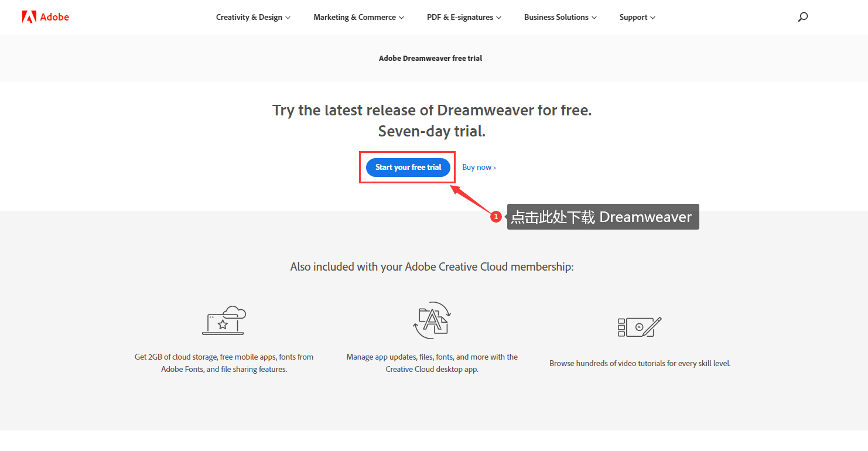Expand the Support menu

(x=637, y=17)
